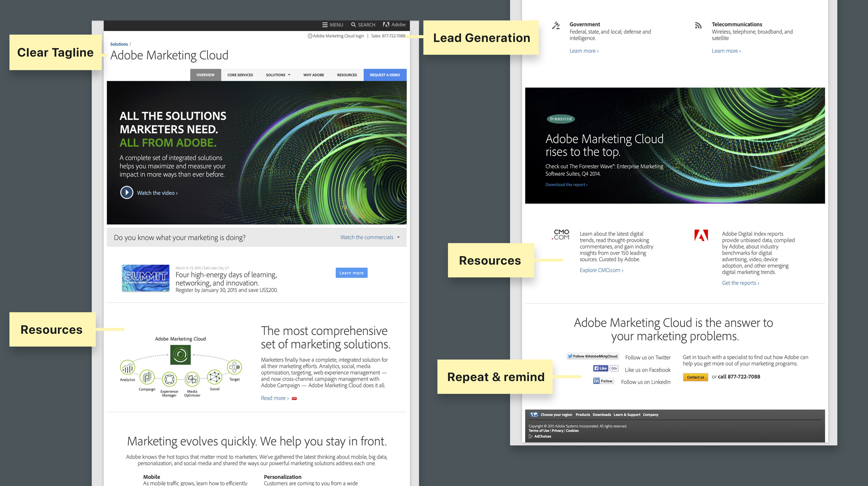Open the Download the report link

[566, 185]
